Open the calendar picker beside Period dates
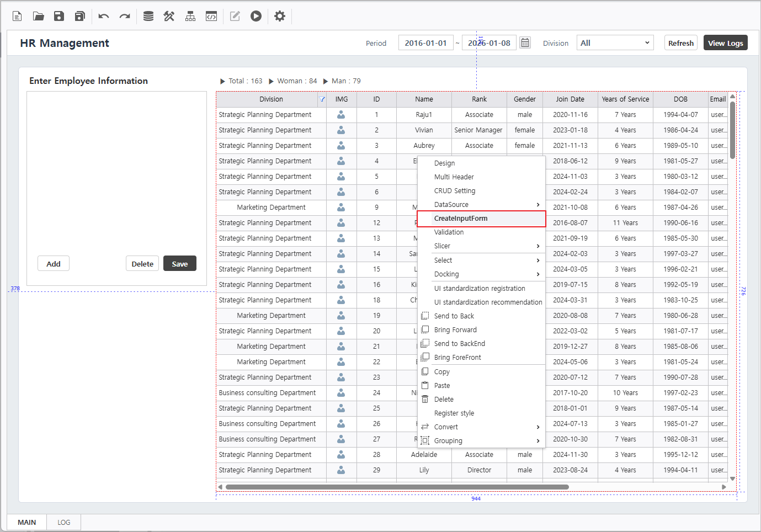This screenshot has height=532, width=761. coord(525,43)
